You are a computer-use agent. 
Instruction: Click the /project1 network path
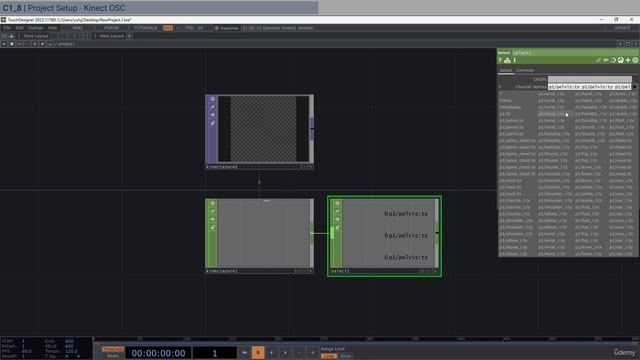pos(65,44)
